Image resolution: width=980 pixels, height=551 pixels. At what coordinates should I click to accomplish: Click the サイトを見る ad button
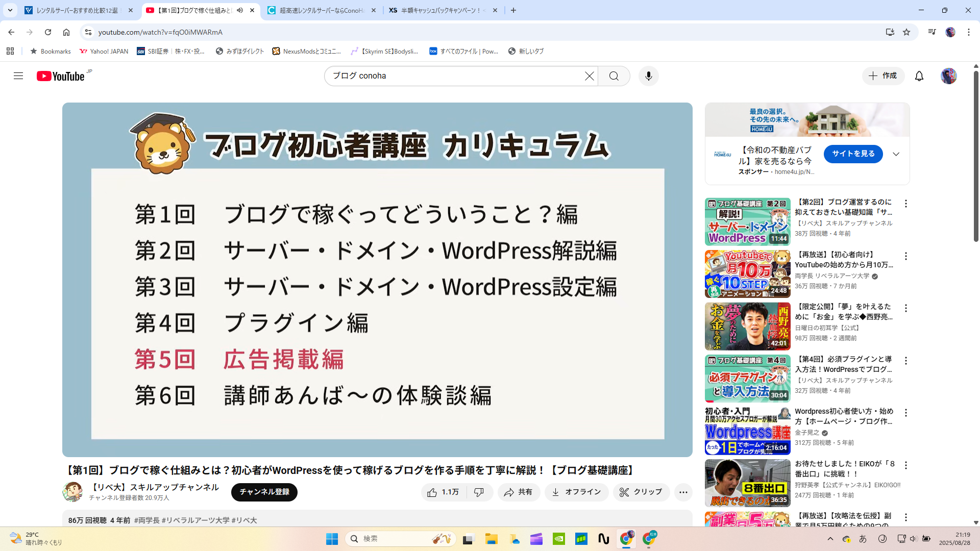point(853,154)
